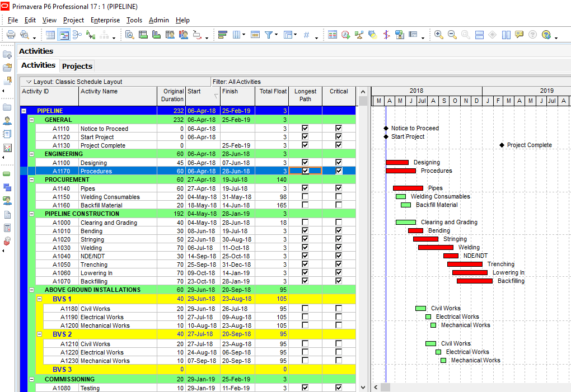Open the Resources person icon in the sidebar
571x392 pixels.
(7, 121)
